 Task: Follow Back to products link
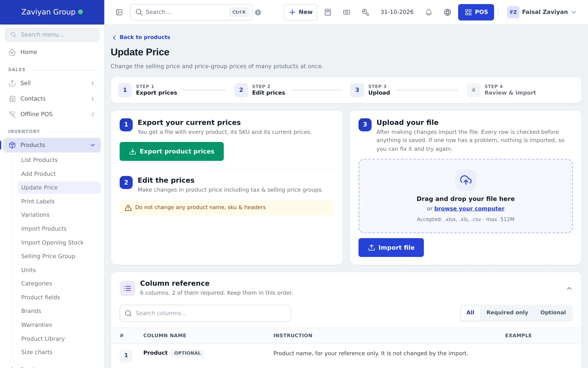142,37
